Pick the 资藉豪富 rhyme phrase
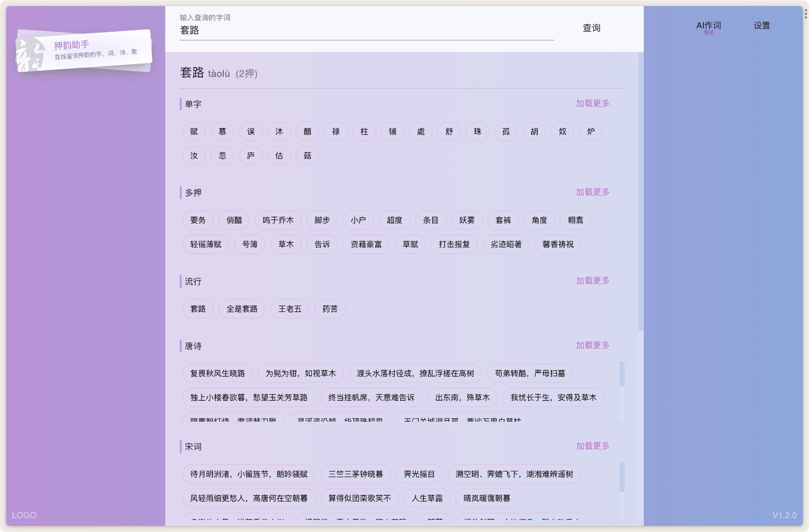 point(366,245)
